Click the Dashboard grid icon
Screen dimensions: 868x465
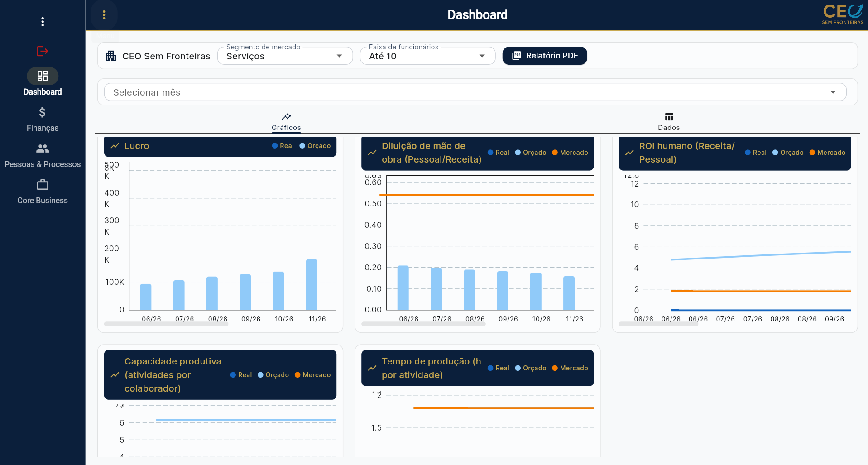pyautogui.click(x=43, y=76)
